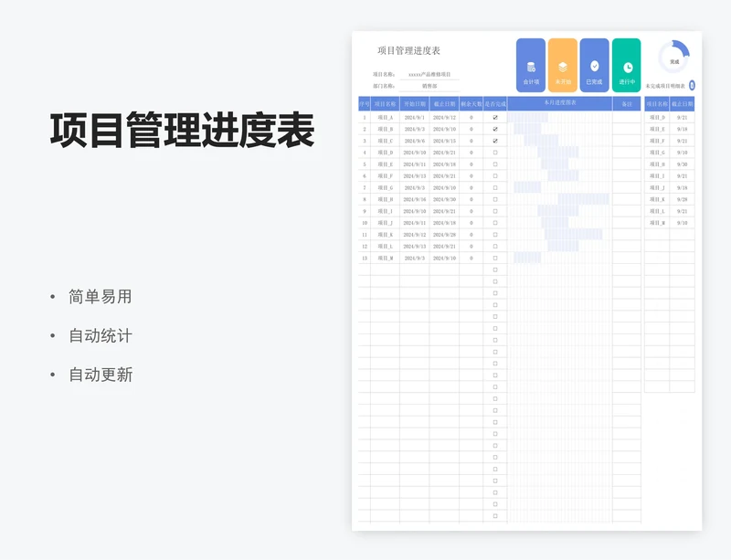Check the 是否完成 box for 项目_F
Image resolution: width=731 pixels, height=560 pixels.
tap(495, 175)
